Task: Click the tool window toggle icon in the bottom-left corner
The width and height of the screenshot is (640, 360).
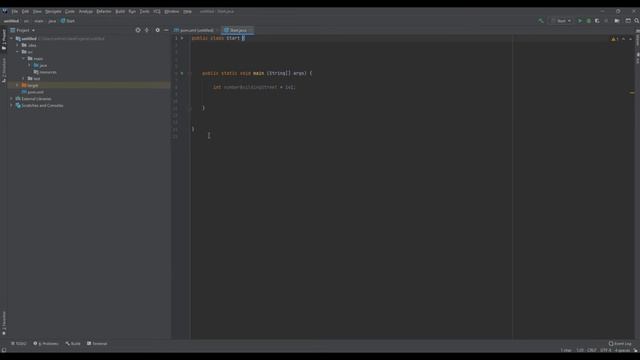Action: 4,350
